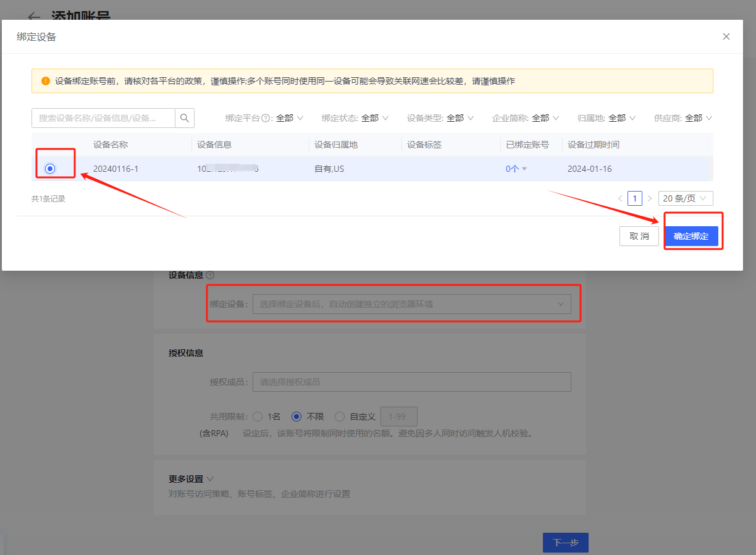
Task: Open the 设备类型 filter dropdown
Action: coord(440,118)
